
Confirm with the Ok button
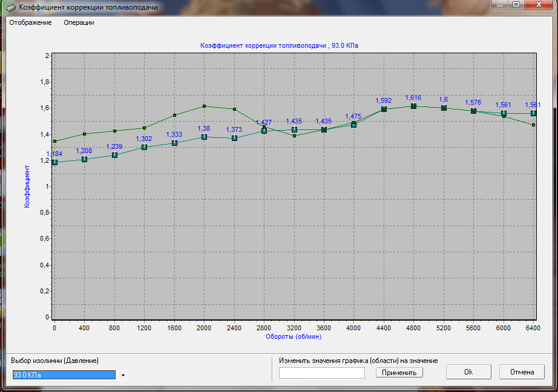coord(468,372)
